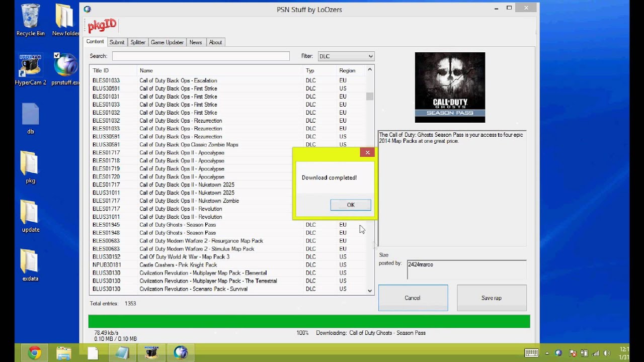Open the pkg folder on desktop
Image resolution: width=644 pixels, height=362 pixels.
click(30, 167)
